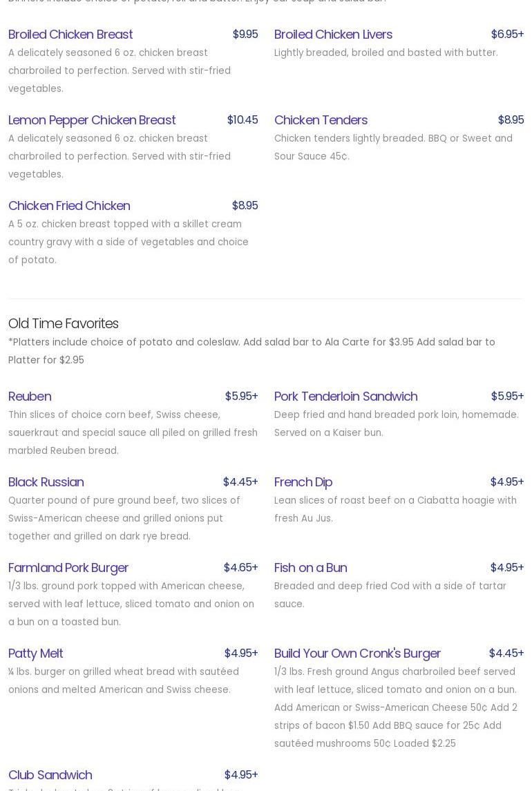Click the $4.65+ Farmland Pork Burger price

[x=240, y=567]
